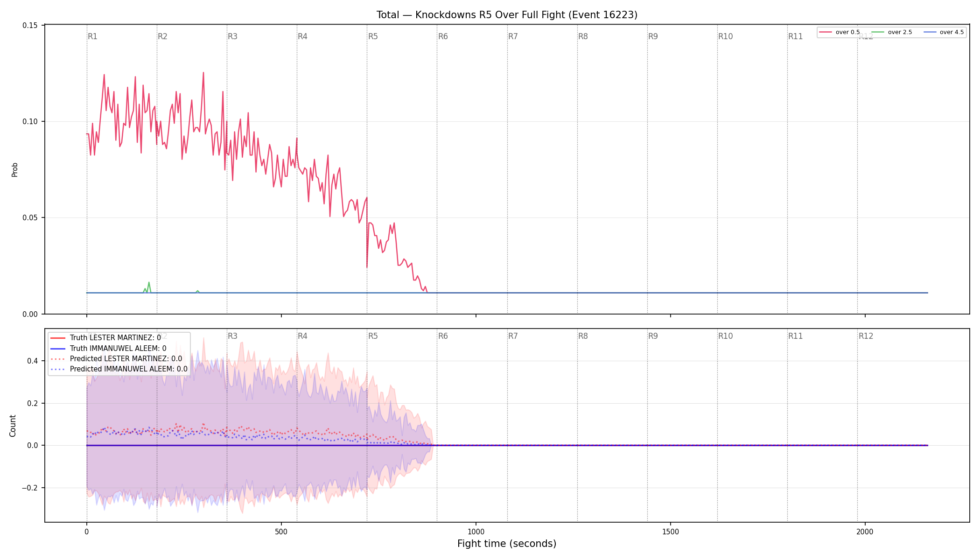Click the 500 tick on the time axis
This screenshot has height=560, width=980.
coord(281,532)
